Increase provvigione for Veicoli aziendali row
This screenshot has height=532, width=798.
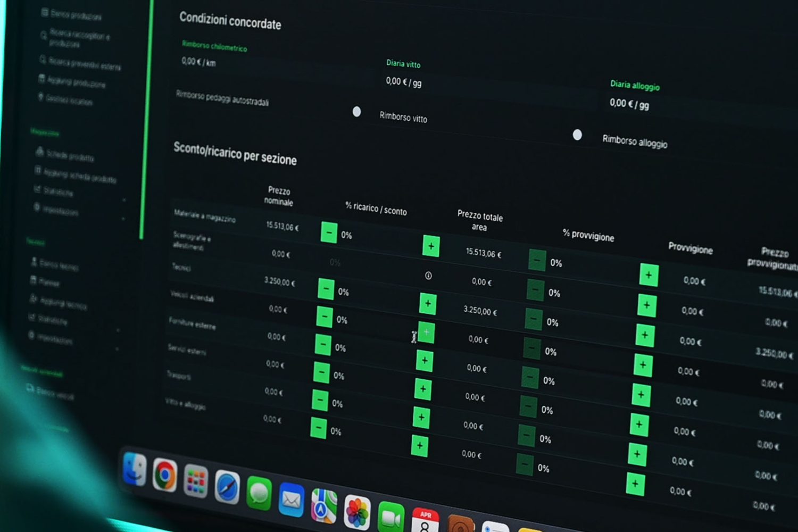[x=643, y=365]
